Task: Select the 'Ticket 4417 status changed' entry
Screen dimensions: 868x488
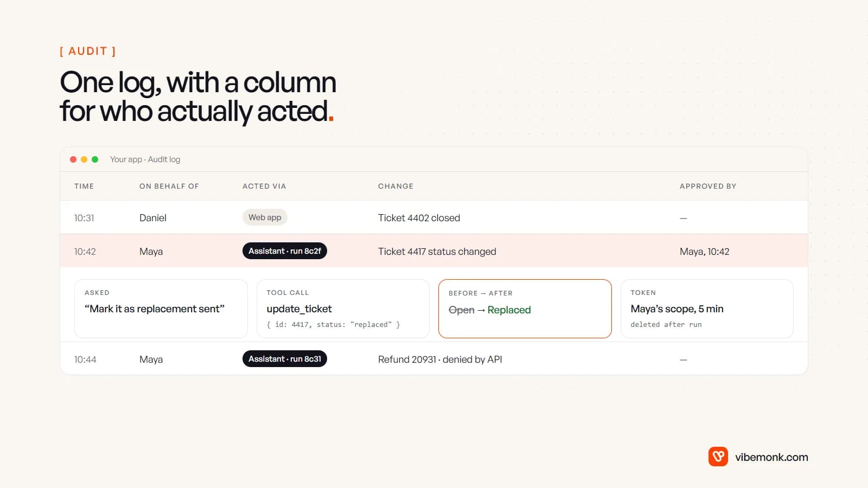Action: point(437,252)
